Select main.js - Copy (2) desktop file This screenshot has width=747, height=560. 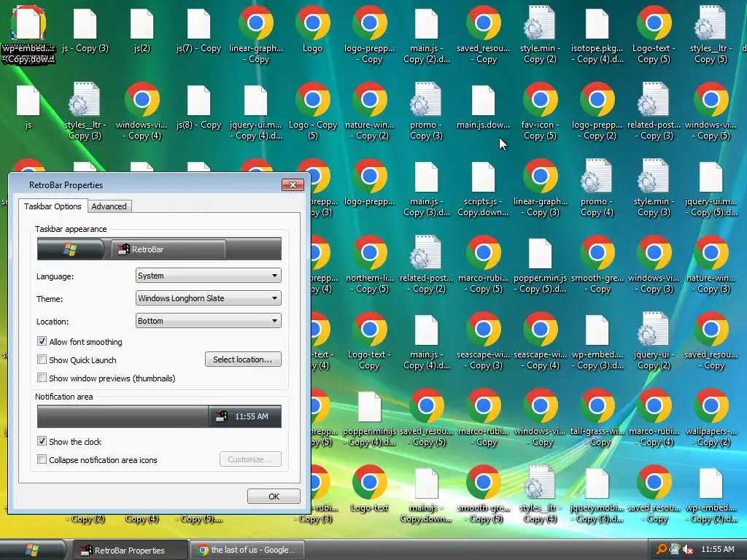426,34
